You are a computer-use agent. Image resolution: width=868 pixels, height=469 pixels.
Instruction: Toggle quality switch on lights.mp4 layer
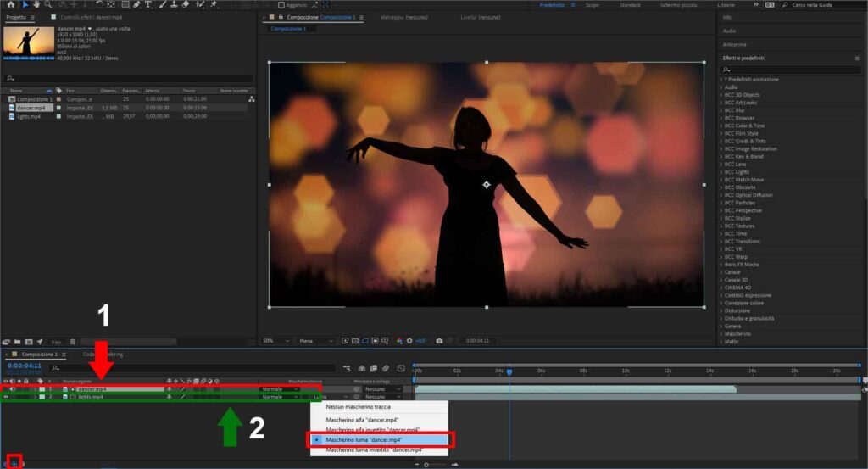pos(183,397)
